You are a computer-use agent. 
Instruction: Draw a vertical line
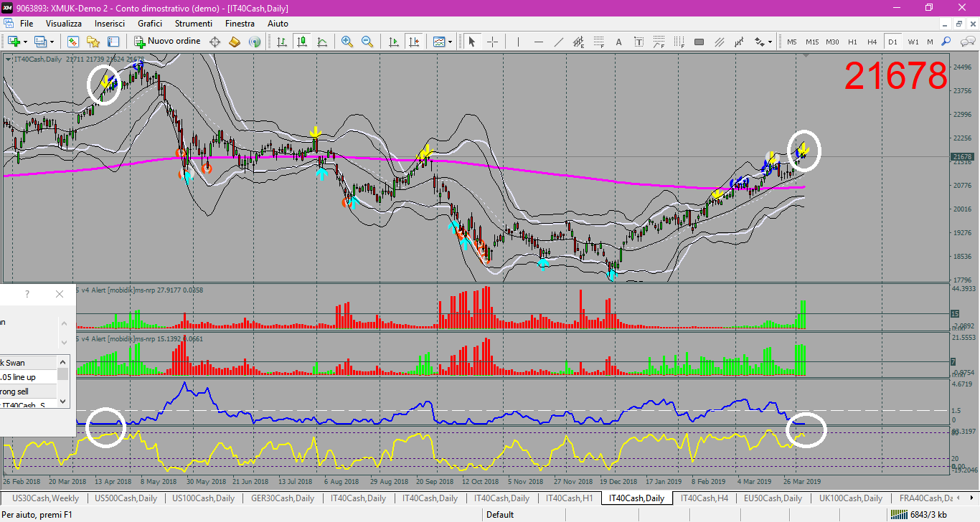[x=518, y=42]
